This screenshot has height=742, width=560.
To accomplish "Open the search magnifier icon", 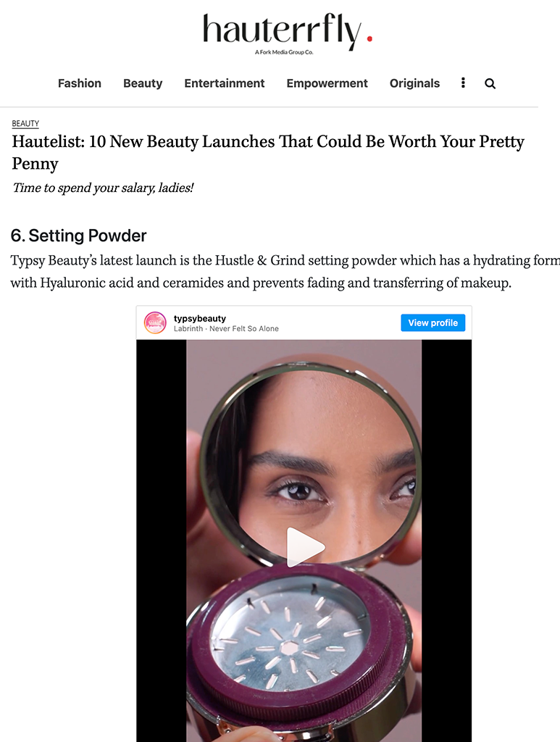I will pos(490,84).
